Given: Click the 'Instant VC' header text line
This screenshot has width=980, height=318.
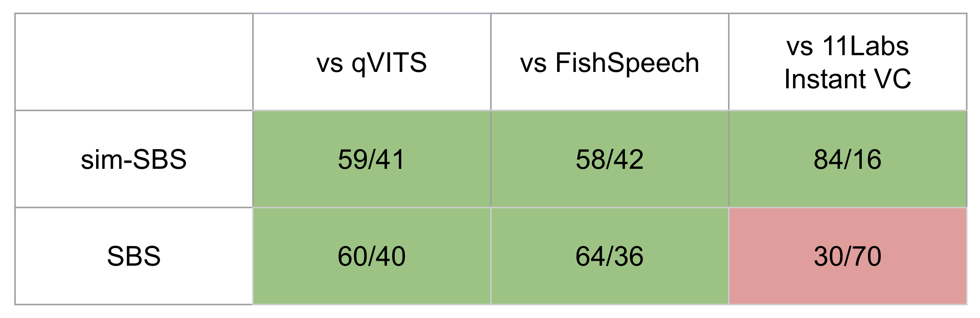Looking at the screenshot, I should pos(847,78).
